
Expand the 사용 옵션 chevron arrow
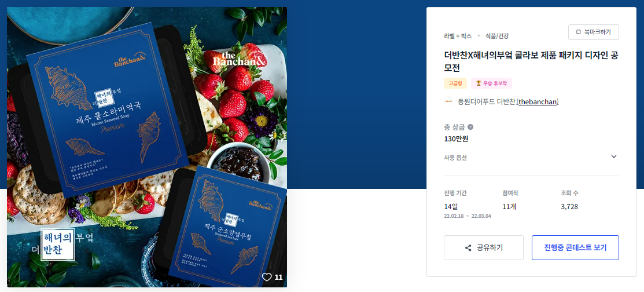[x=613, y=156]
